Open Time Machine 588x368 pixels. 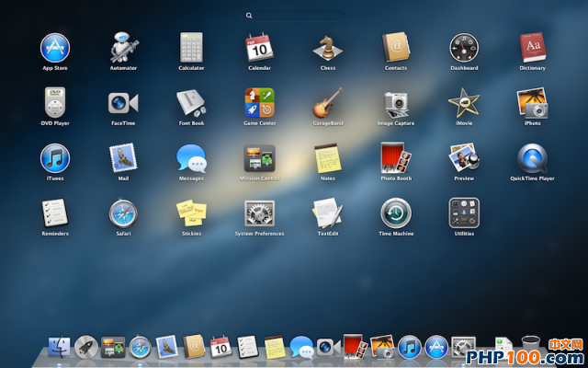(396, 213)
